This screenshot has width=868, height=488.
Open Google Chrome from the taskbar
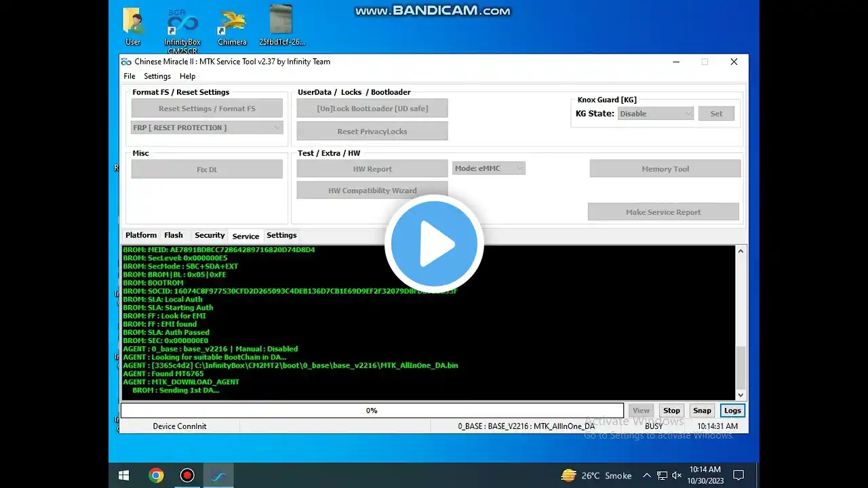(x=156, y=475)
